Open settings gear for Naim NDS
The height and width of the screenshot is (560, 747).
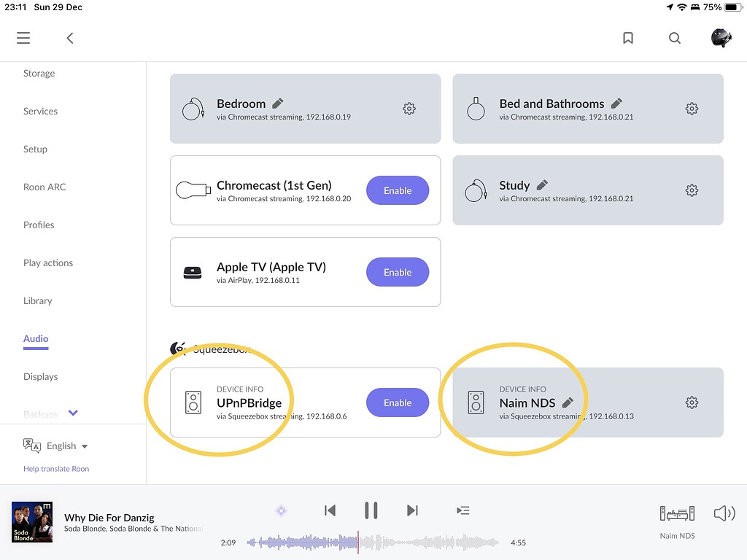[x=692, y=402]
